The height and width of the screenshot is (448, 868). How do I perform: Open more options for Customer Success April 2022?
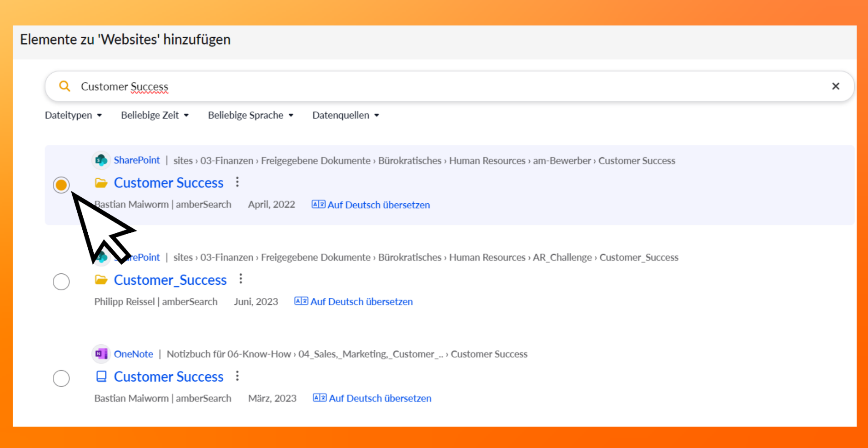[237, 182]
